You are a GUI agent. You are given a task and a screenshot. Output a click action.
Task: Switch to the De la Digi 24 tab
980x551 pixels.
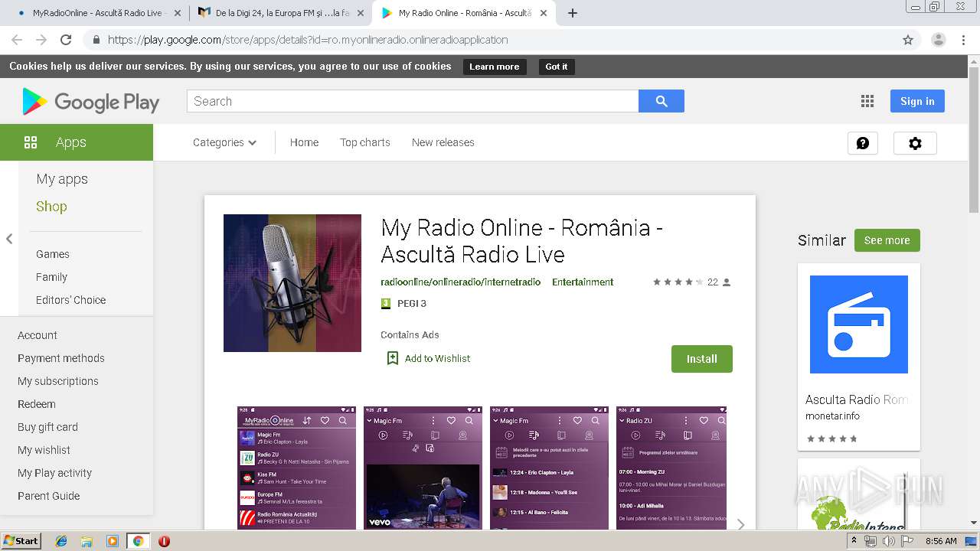tap(279, 13)
